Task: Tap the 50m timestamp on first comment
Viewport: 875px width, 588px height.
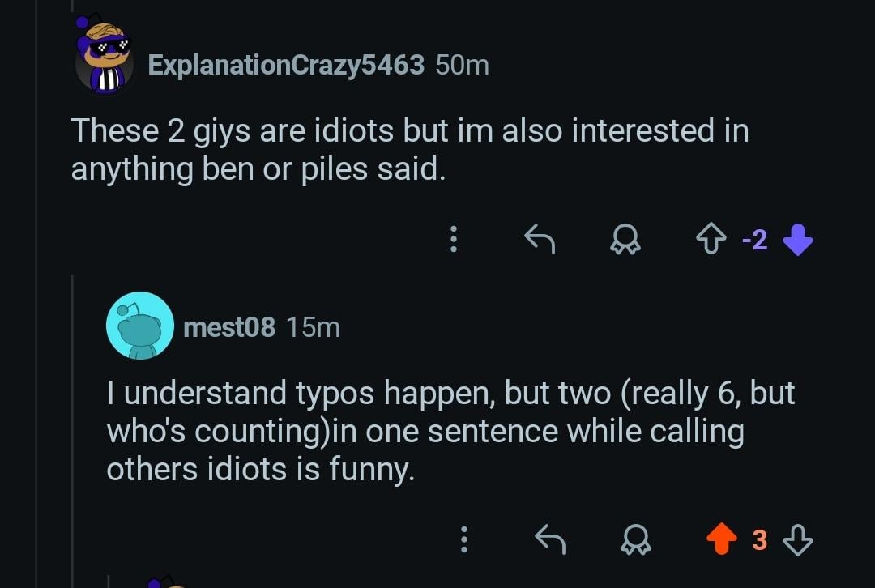Action: pos(462,65)
